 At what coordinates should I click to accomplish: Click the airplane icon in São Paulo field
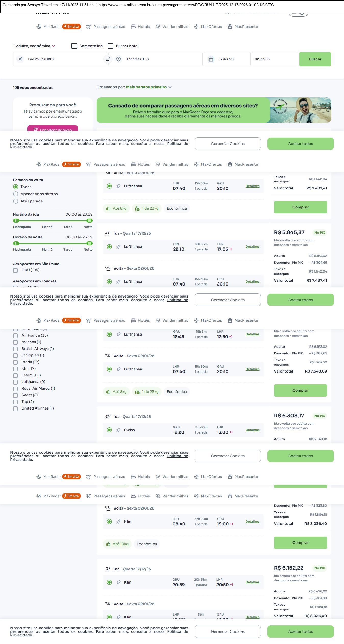(x=20, y=59)
